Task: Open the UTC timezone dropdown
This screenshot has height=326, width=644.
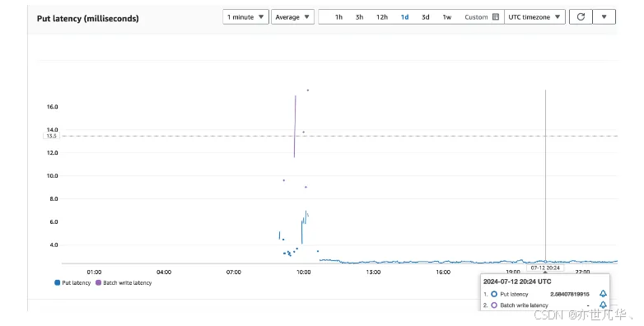Action: (534, 16)
